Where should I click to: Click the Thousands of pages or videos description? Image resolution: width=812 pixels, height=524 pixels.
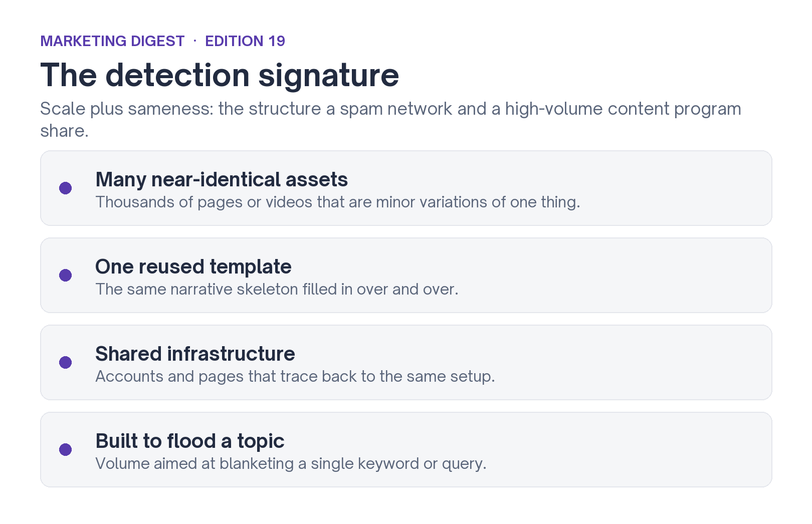pos(338,202)
